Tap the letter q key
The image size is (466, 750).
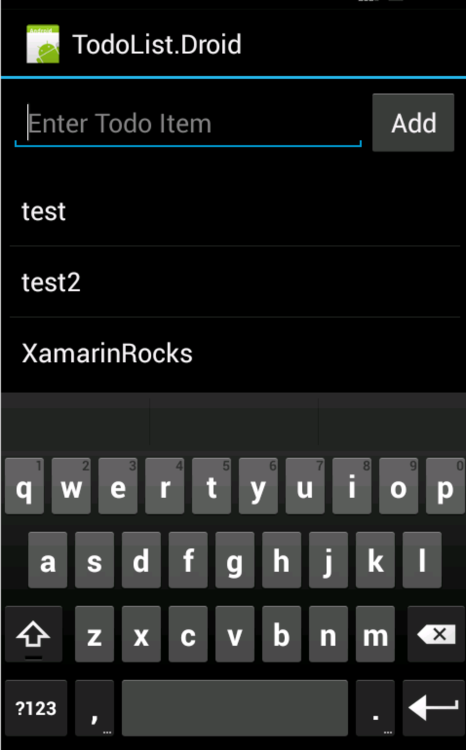24,486
